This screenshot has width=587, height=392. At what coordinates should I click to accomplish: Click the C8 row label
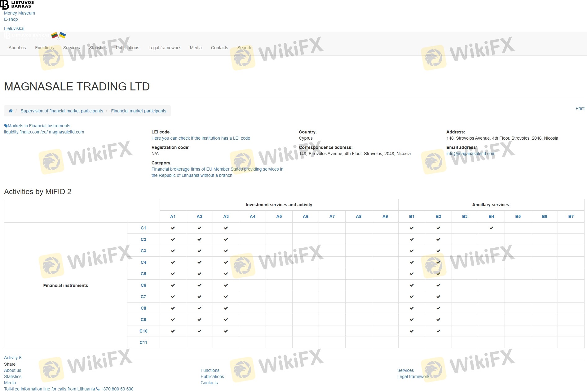click(143, 308)
